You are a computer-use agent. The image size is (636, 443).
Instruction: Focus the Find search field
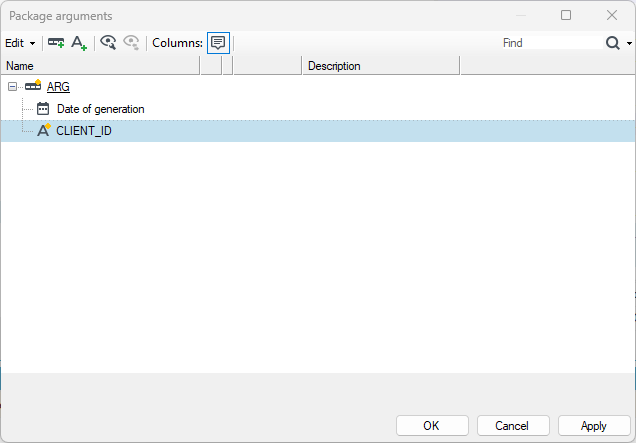point(552,43)
